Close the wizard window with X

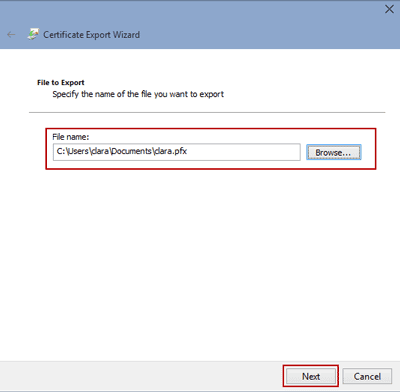tap(389, 9)
